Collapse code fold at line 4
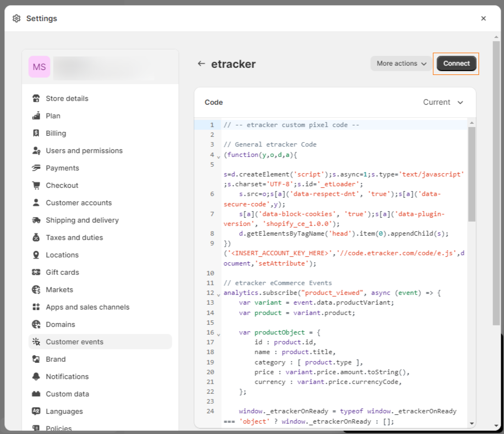 (219, 157)
